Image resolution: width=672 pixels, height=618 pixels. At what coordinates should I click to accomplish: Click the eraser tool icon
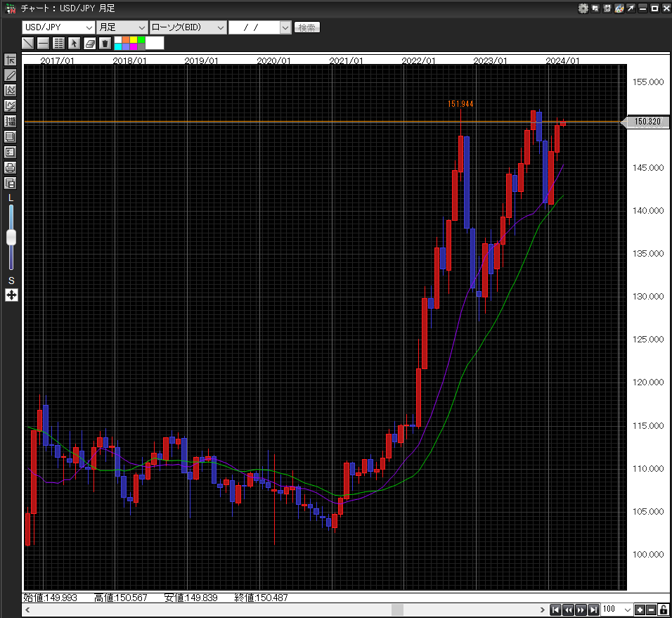[x=89, y=44]
